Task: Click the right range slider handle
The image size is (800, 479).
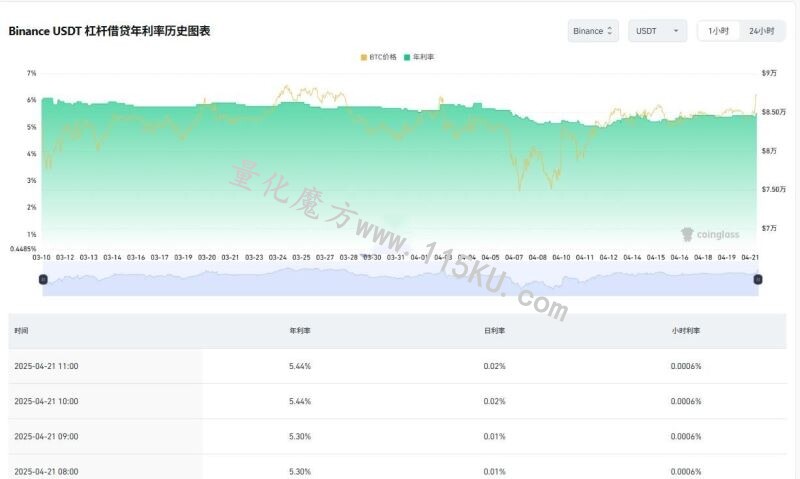Action: pos(758,280)
